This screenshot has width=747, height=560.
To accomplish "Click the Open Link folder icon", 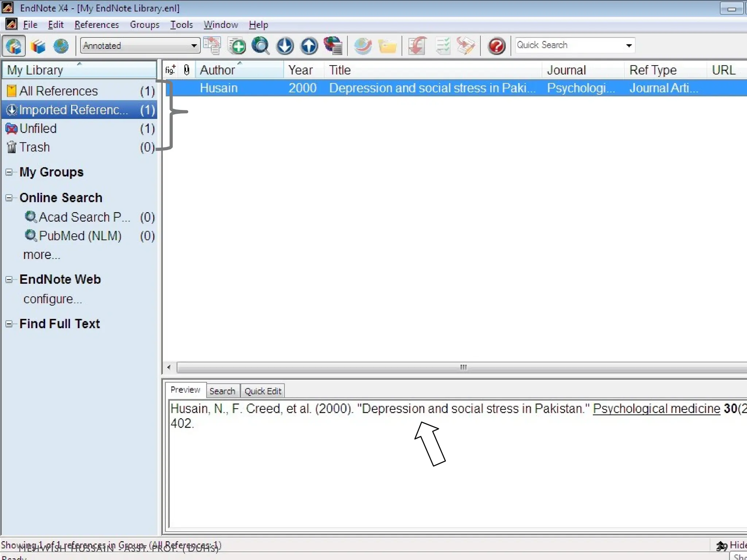I will click(387, 47).
